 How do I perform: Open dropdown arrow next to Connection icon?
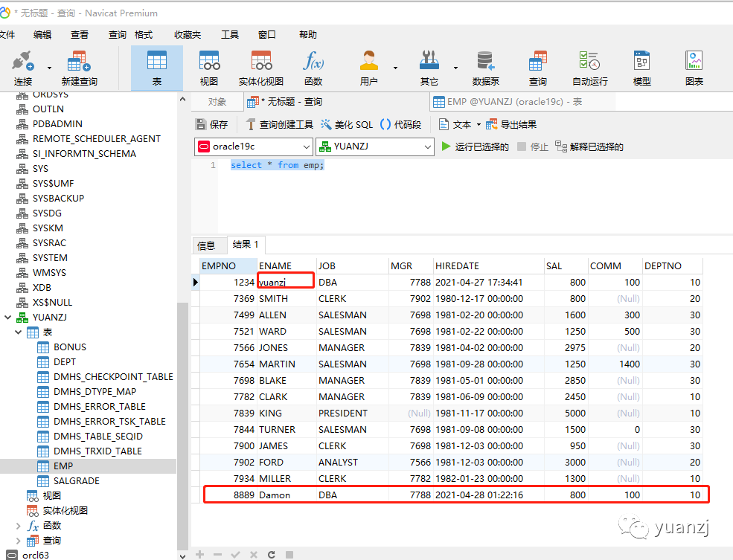click(x=49, y=68)
